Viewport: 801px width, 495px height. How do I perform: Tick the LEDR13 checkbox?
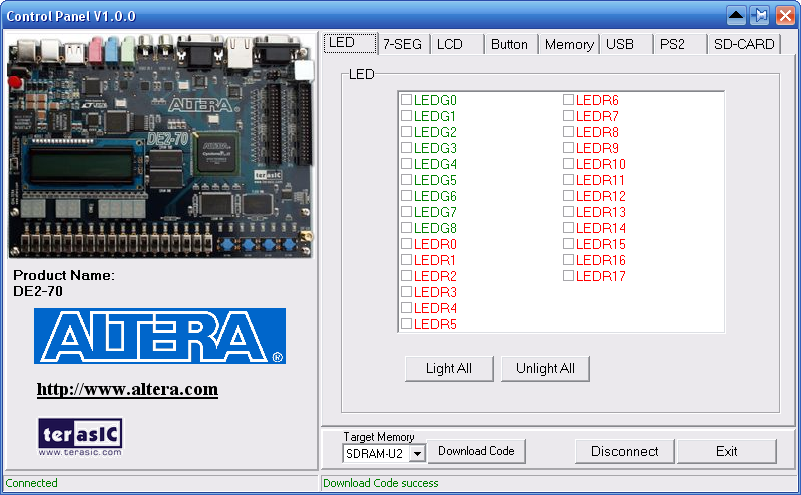pos(568,211)
